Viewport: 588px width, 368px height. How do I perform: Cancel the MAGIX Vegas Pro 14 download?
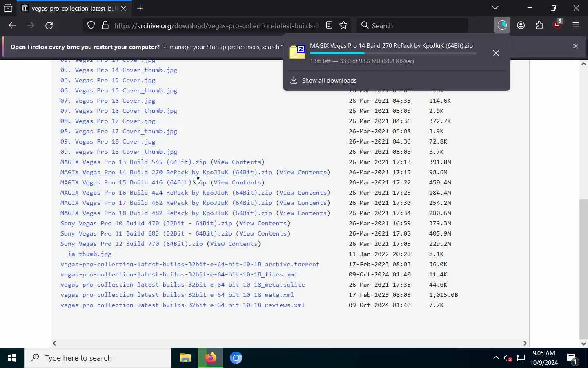click(x=496, y=53)
